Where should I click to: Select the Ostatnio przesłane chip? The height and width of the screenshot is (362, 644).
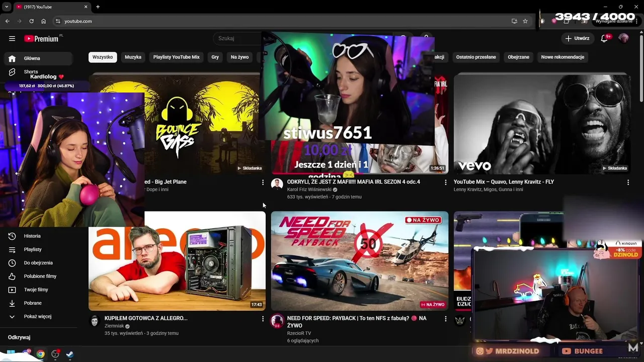(476, 57)
